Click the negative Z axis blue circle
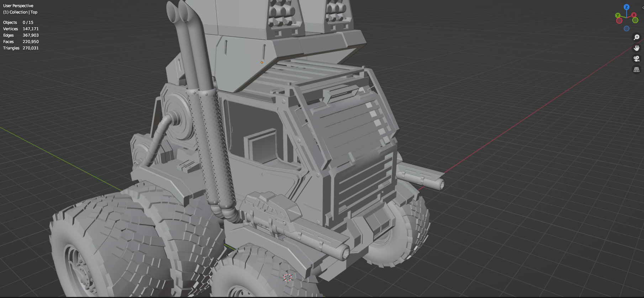 pos(627,28)
